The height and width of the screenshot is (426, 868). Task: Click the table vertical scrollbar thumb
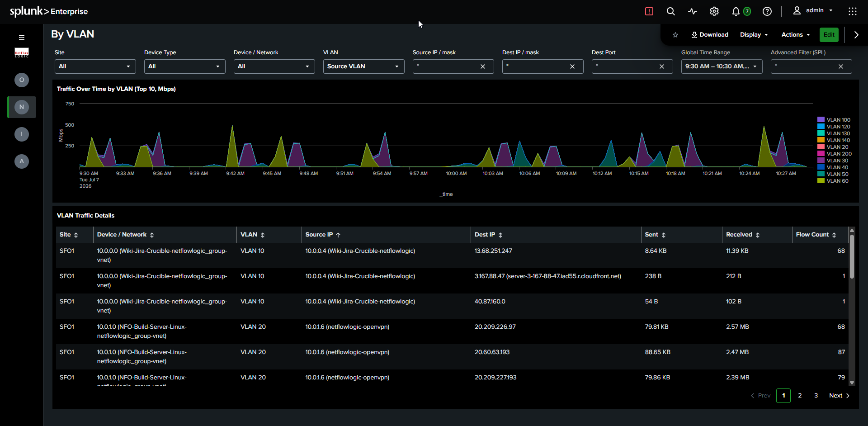(852, 256)
